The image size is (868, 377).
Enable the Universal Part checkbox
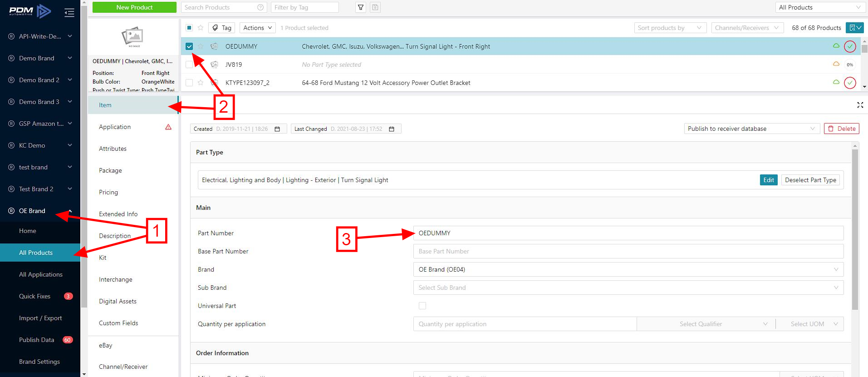pyautogui.click(x=422, y=306)
